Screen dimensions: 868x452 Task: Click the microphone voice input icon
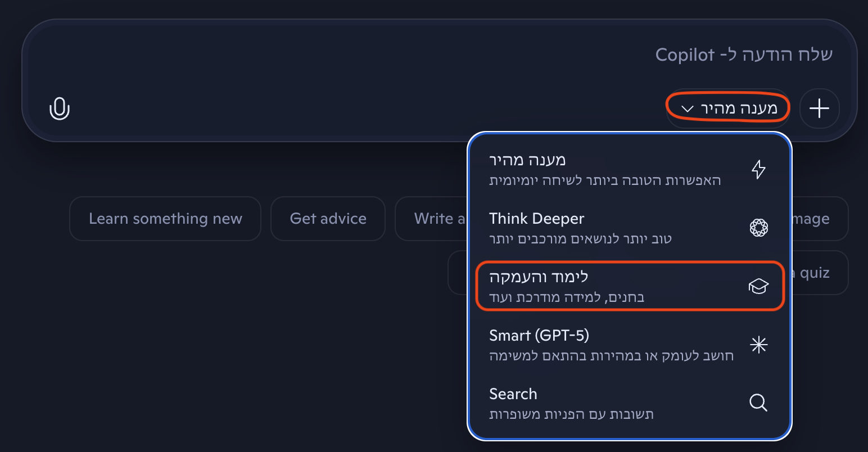(x=60, y=108)
